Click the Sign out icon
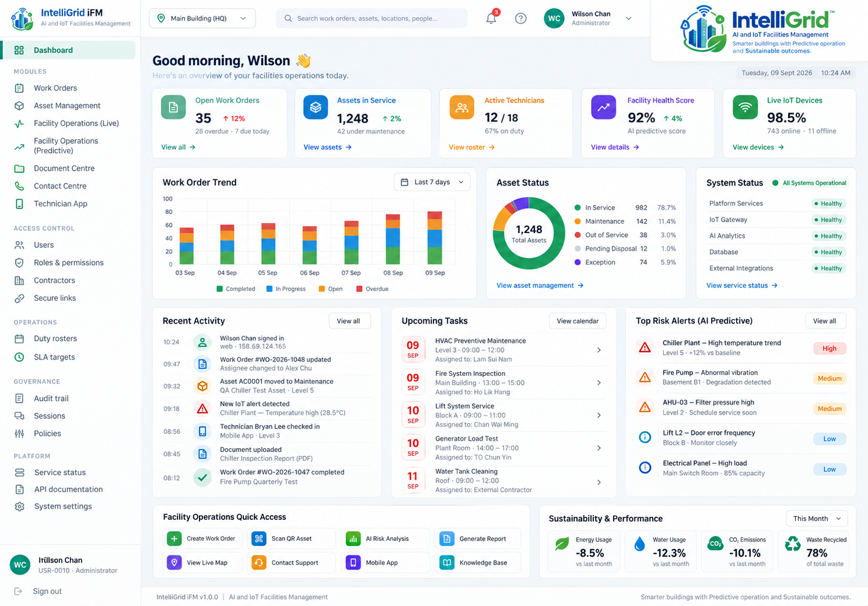This screenshot has width=868, height=606. (19, 591)
